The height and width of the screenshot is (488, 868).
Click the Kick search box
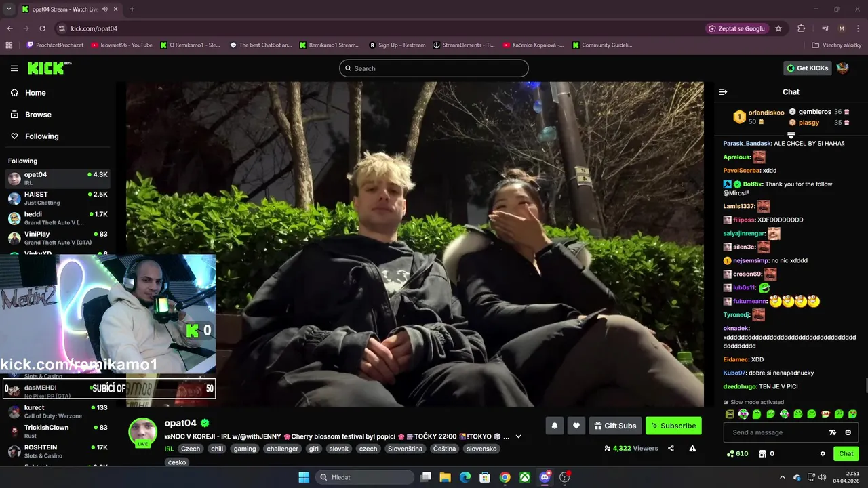pos(434,68)
